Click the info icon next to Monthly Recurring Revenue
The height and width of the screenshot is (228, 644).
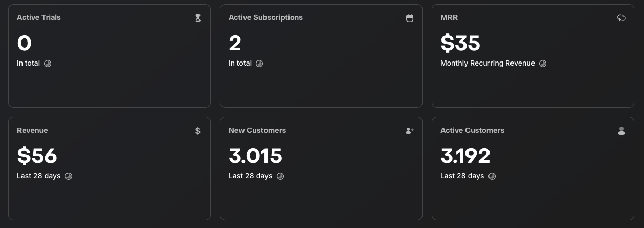pos(543,64)
